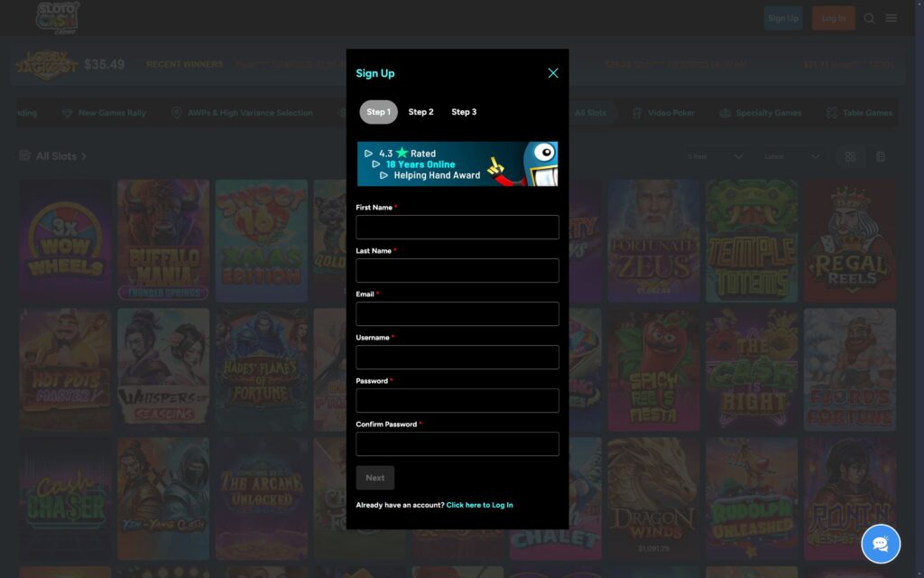
Task: Open the live chat support bubble
Action: (x=880, y=543)
